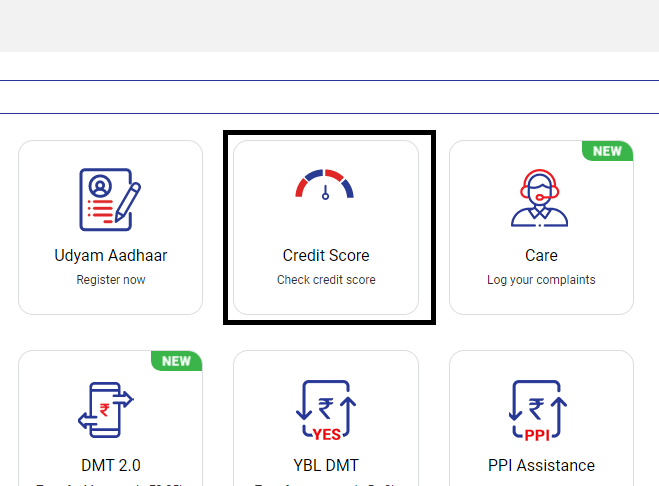
Task: Click the YBL DMT YES rupee icon
Action: click(x=326, y=410)
